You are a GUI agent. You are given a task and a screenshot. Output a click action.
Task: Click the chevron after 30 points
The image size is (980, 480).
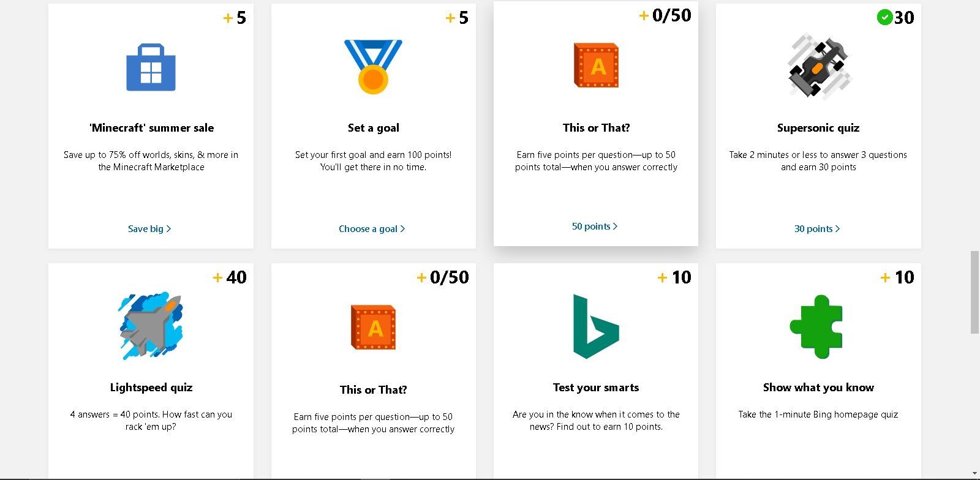pos(838,228)
